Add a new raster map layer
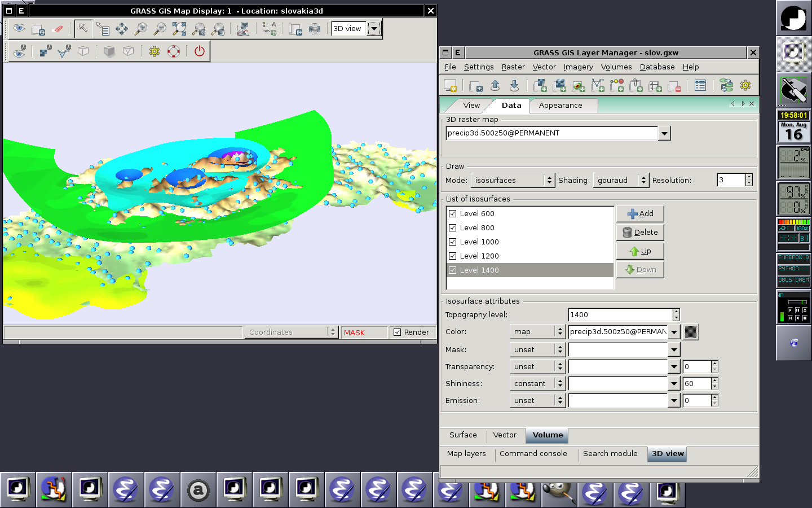The width and height of the screenshot is (812, 508). click(540, 85)
